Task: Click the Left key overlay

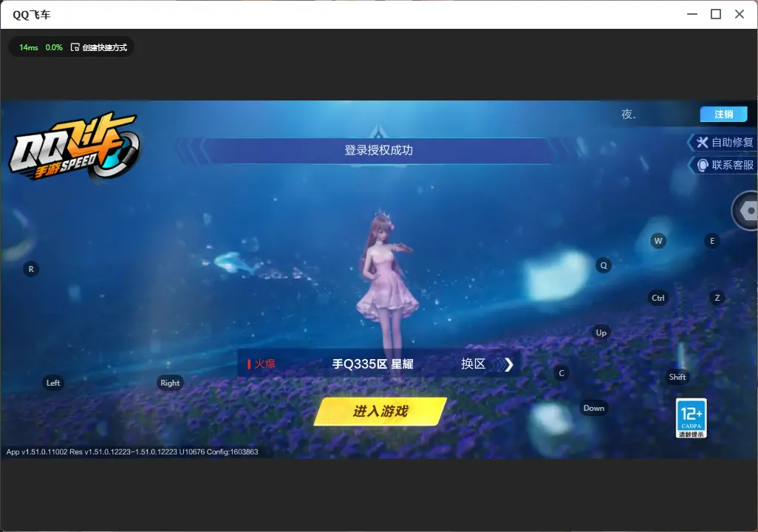Action: click(x=53, y=383)
